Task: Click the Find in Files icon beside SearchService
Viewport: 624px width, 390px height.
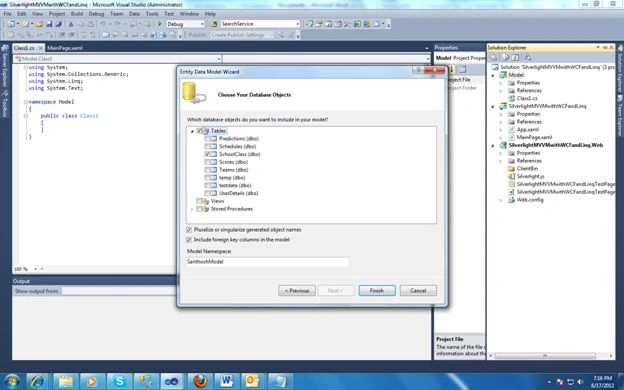Action: click(x=214, y=24)
